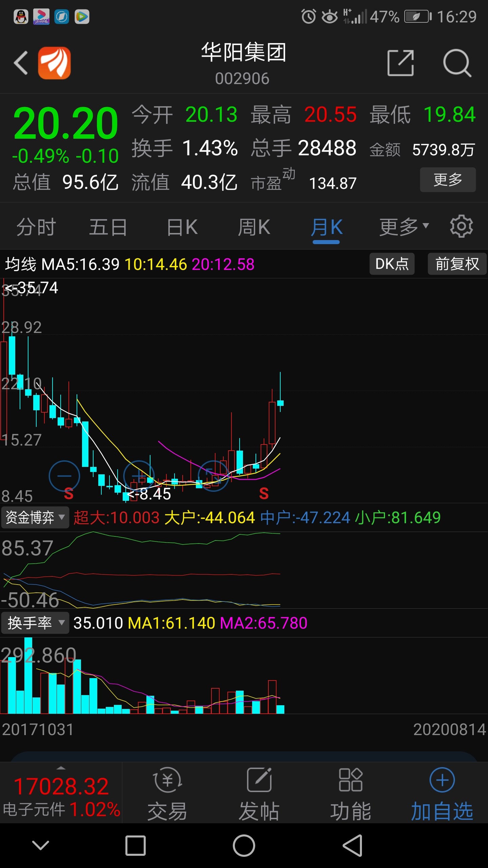
Task: Tap the orange Eastmoney logo icon
Action: [54, 63]
